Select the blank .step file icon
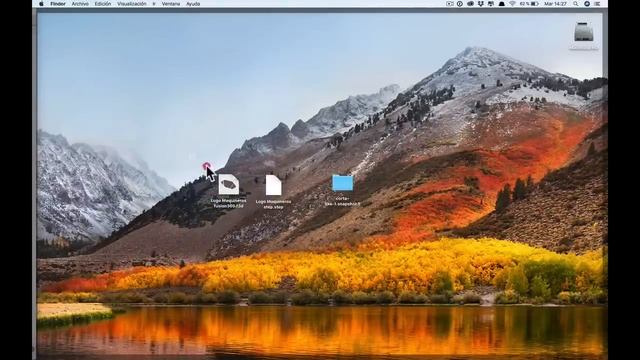Viewport: 640px width, 360px height. click(273, 185)
